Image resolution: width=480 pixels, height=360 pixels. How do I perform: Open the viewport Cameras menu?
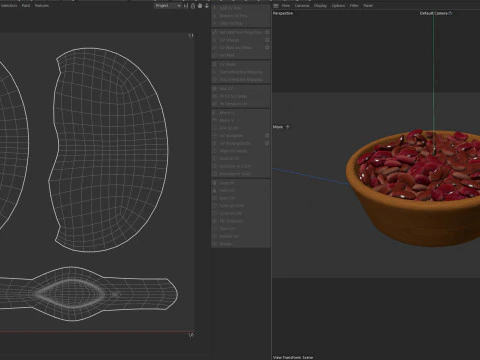(302, 6)
